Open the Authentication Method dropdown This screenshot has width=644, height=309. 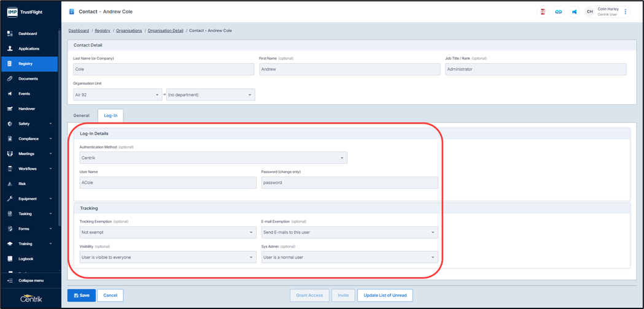[213, 158]
